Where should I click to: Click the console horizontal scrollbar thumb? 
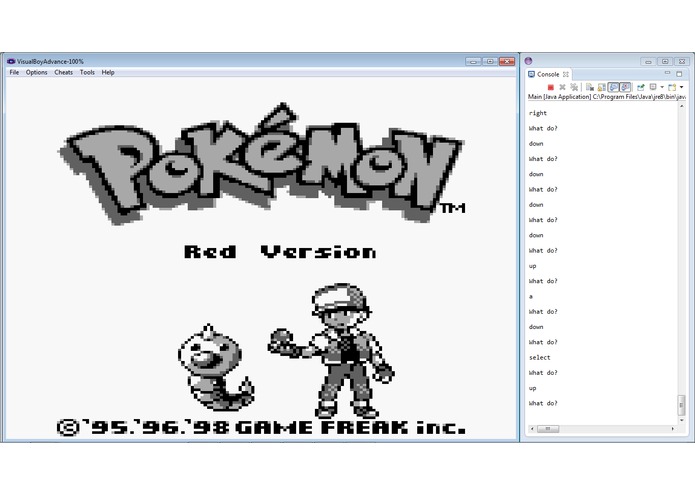548,428
